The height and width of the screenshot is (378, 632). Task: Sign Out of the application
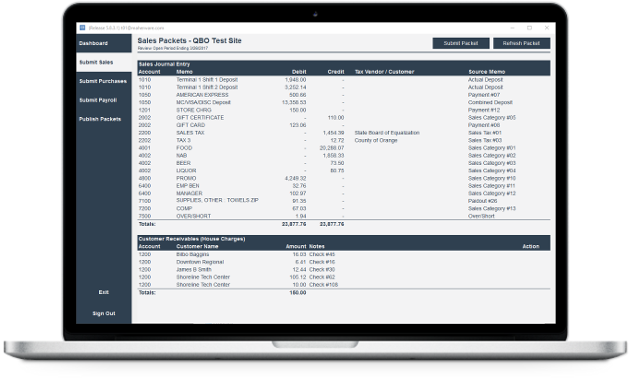[x=104, y=313]
